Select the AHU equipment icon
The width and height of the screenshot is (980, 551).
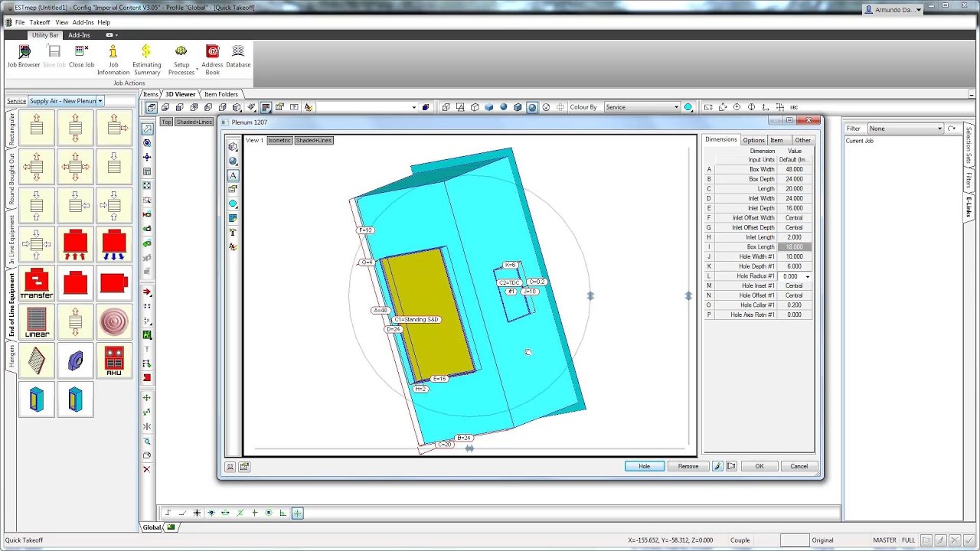coord(113,360)
